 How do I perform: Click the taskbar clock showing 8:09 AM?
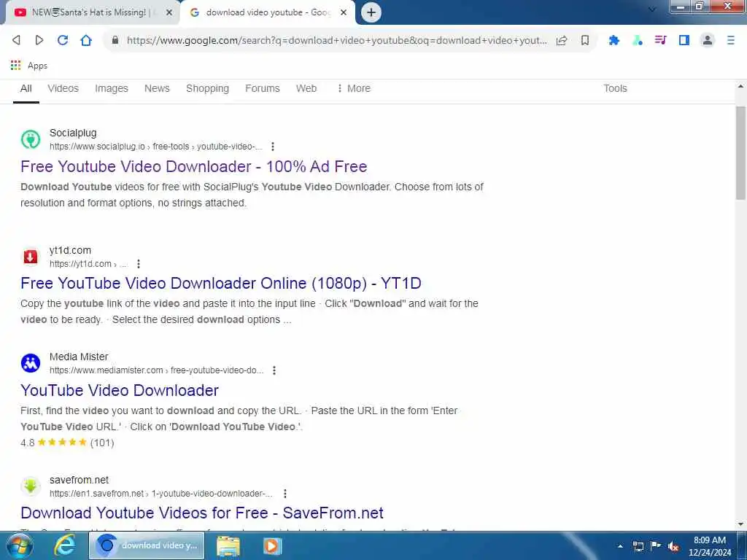pos(710,546)
